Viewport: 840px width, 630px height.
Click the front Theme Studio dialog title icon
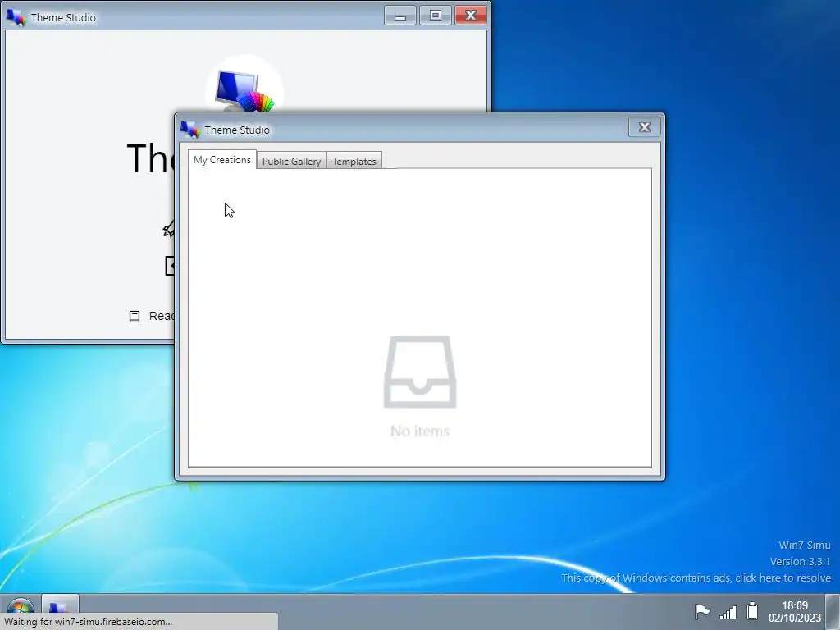tap(189, 129)
